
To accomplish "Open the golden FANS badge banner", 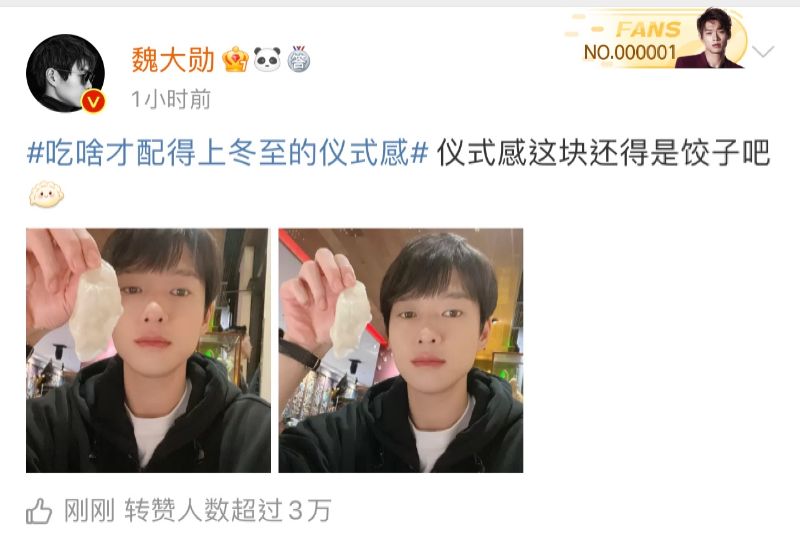I will [656, 39].
